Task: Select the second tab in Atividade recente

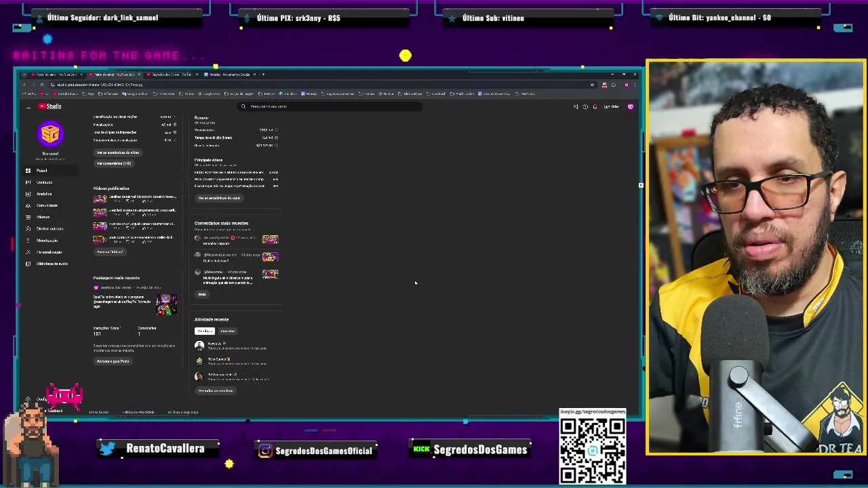Action: pyautogui.click(x=227, y=331)
